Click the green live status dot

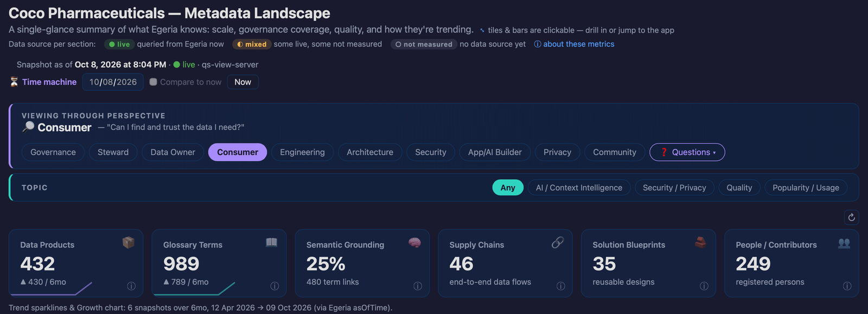[176, 65]
